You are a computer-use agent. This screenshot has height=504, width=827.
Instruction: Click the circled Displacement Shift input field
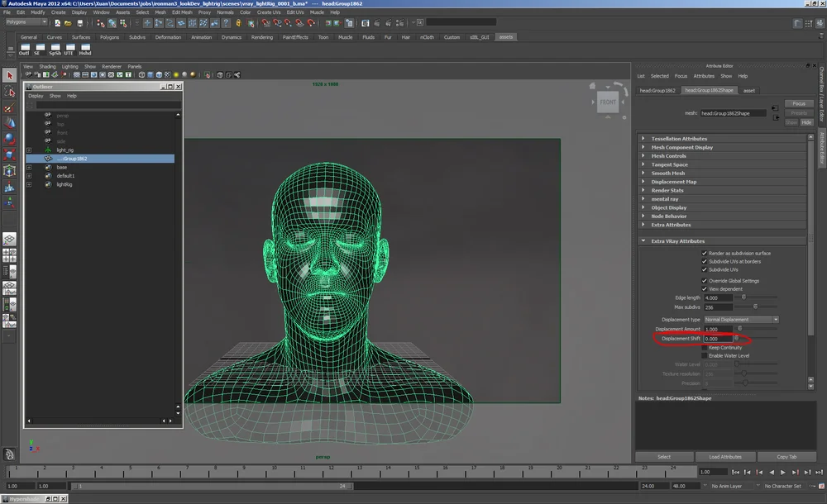(x=719, y=339)
